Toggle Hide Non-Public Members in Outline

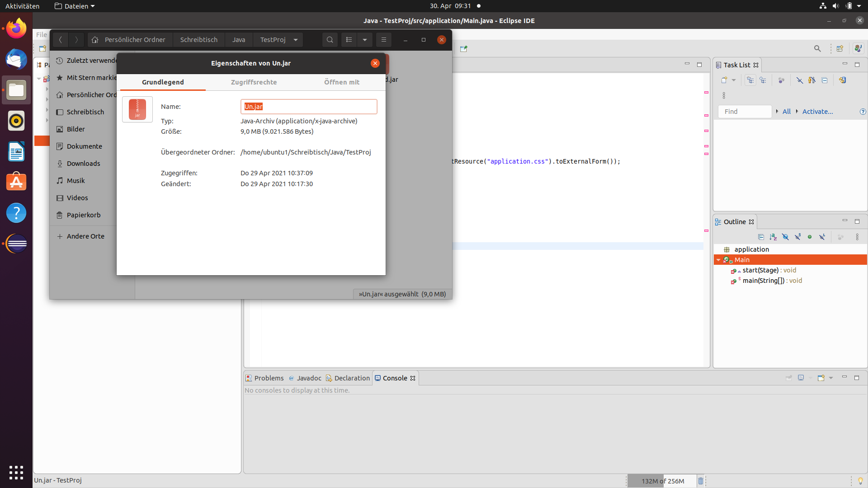tap(810, 237)
